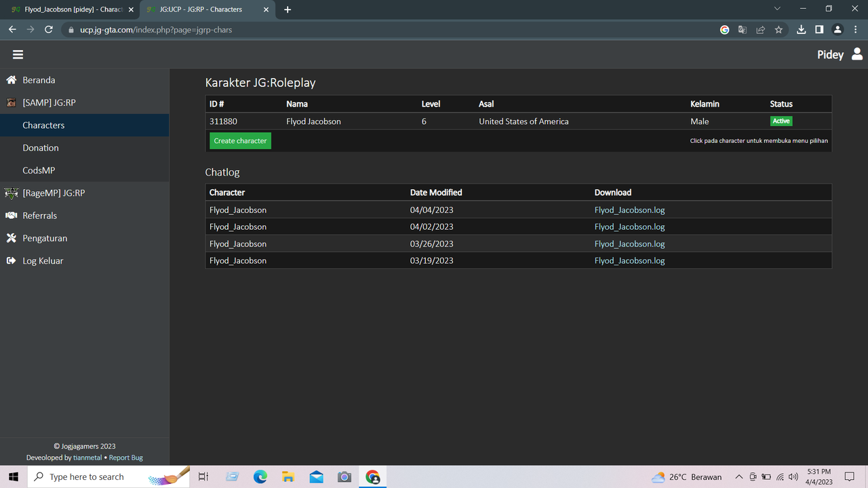The width and height of the screenshot is (868, 488).
Task: Click the Date Modified column header
Action: 436,192
